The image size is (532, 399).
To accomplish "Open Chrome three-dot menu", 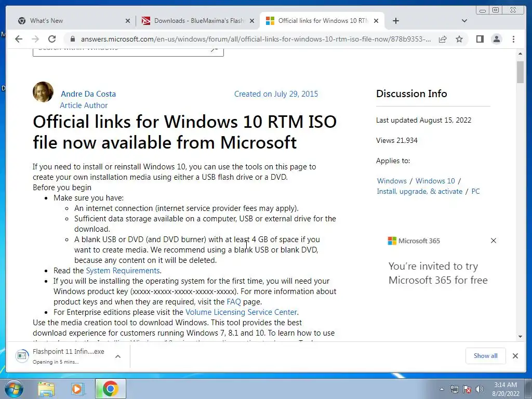I will (513, 39).
